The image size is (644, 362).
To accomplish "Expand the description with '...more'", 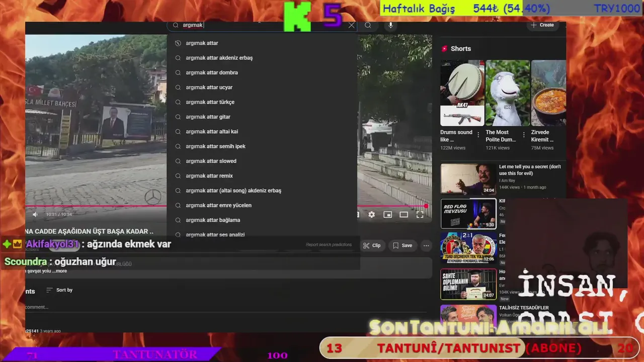I will tap(60, 271).
